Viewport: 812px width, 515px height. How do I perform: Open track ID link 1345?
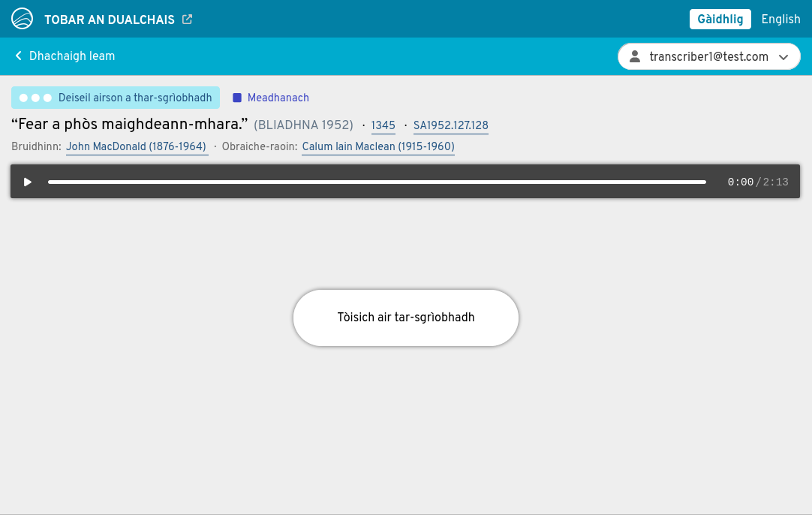(x=383, y=125)
